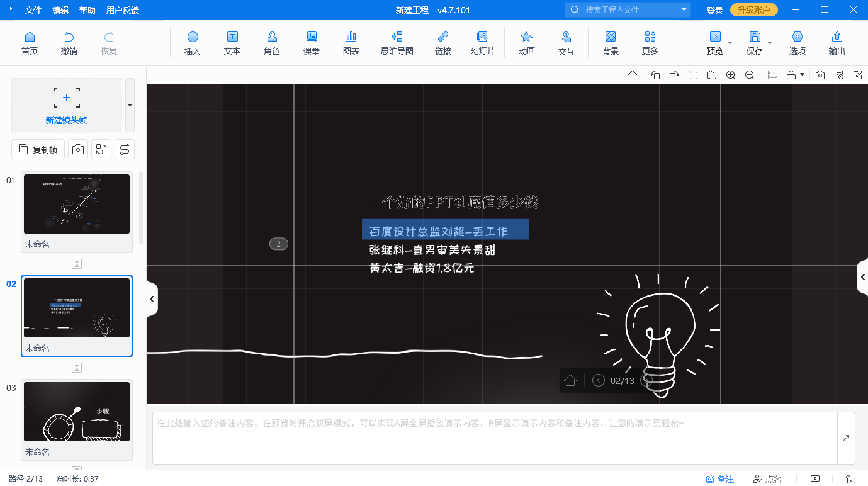Click the canvas toolbar camera screenshot icon

point(820,75)
